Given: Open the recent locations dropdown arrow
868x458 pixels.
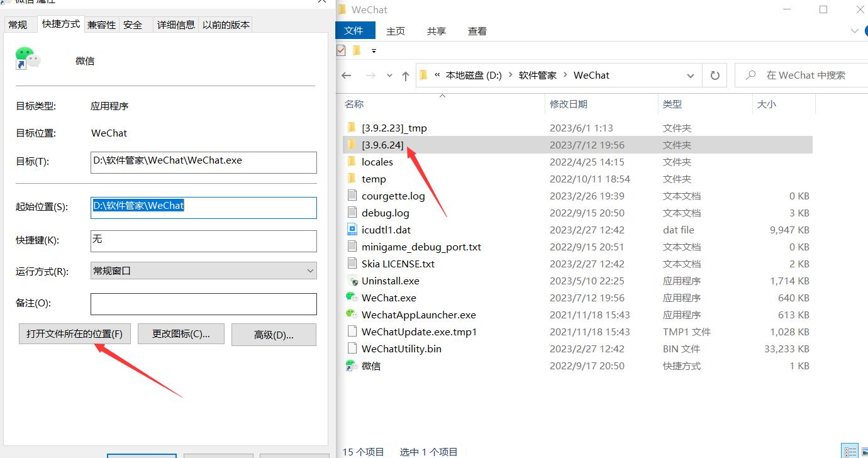Looking at the screenshot, I should click(390, 75).
